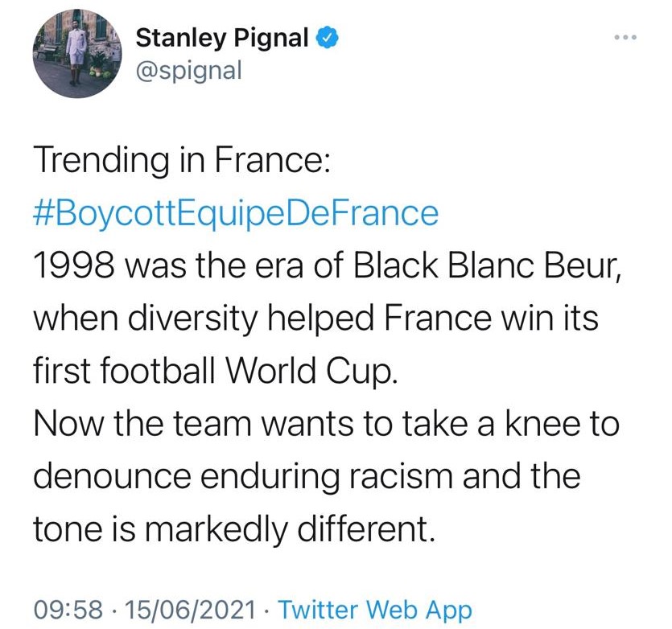
Task: Open Stanley Pignal's profile picture
Action: (x=76, y=54)
